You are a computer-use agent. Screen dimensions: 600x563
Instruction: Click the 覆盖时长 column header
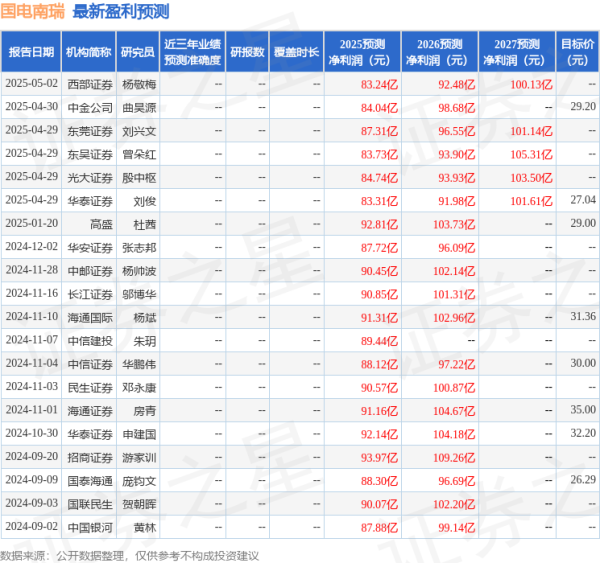click(x=297, y=52)
